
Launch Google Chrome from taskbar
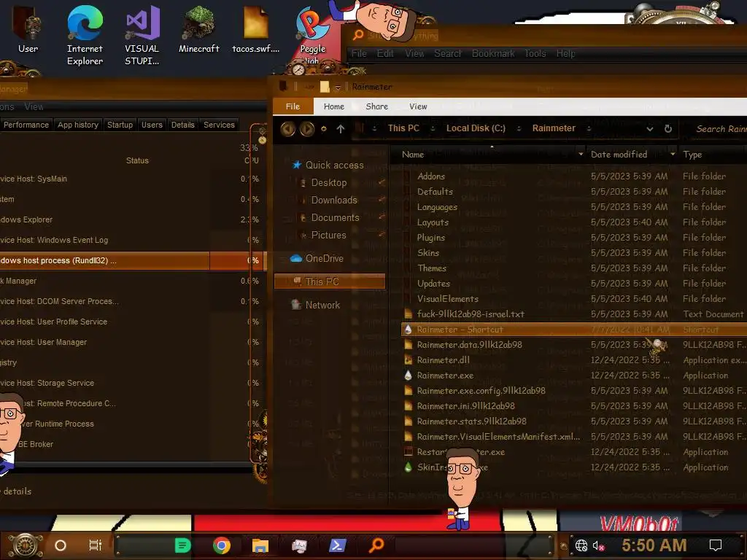point(222,545)
